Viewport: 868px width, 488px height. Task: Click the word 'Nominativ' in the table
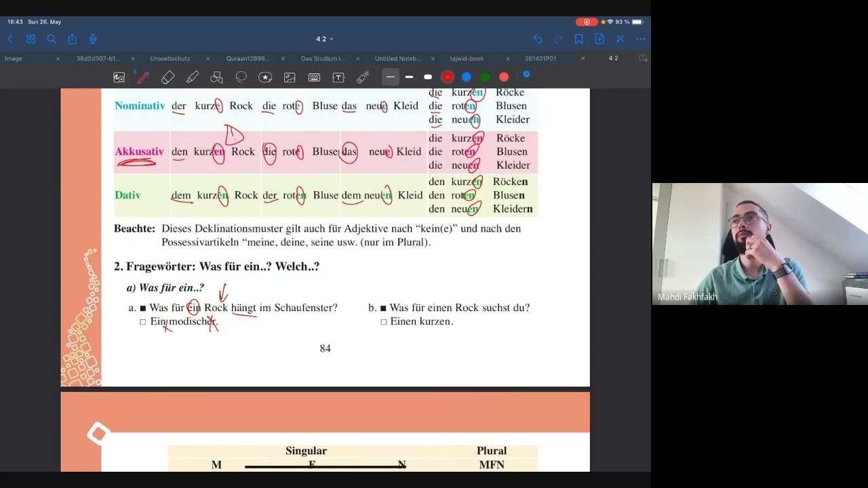click(140, 106)
